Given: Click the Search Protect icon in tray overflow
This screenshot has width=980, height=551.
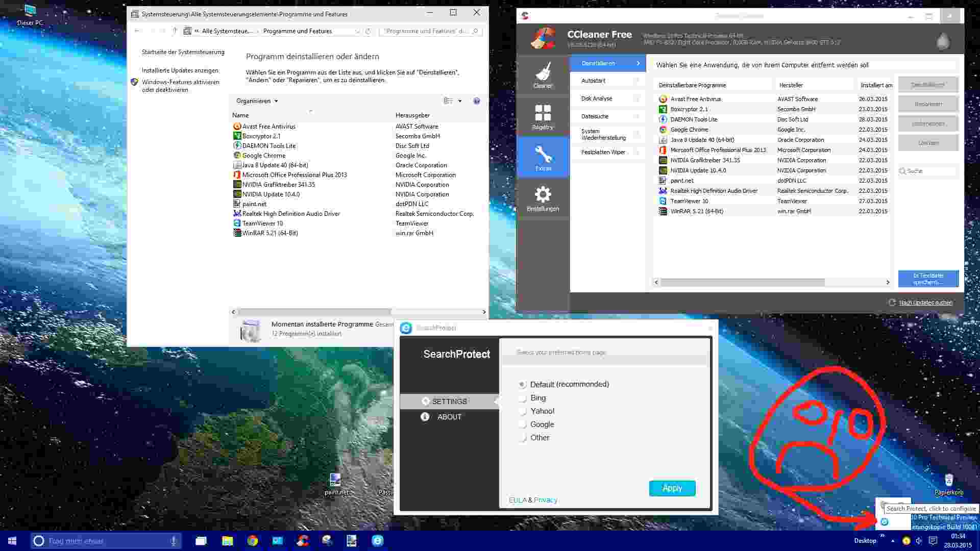Looking at the screenshot, I should click(x=885, y=521).
